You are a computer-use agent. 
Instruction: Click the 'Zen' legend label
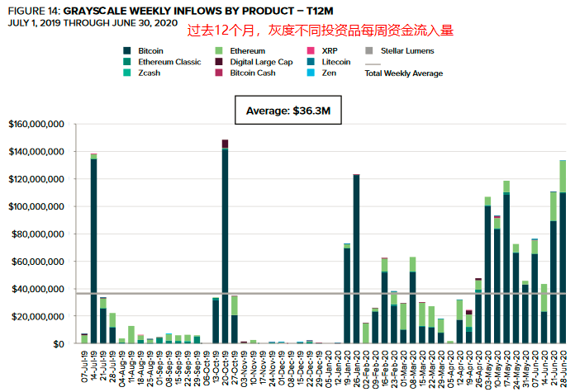point(329,73)
